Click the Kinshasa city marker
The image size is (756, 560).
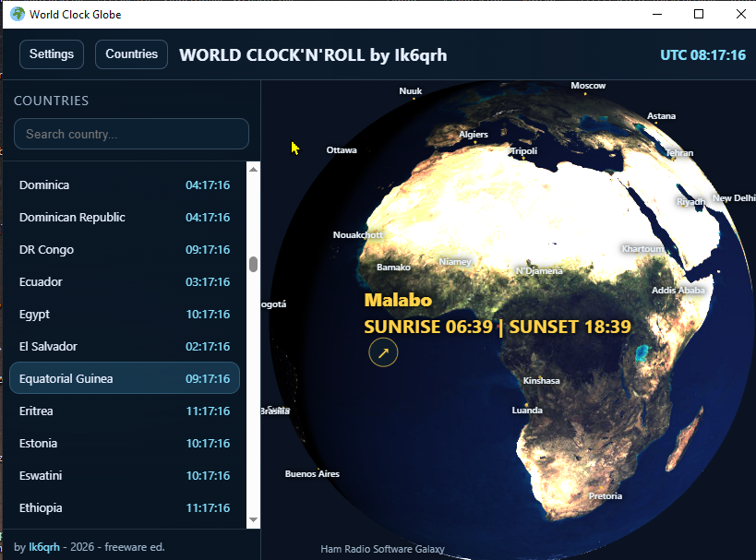pyautogui.click(x=541, y=379)
